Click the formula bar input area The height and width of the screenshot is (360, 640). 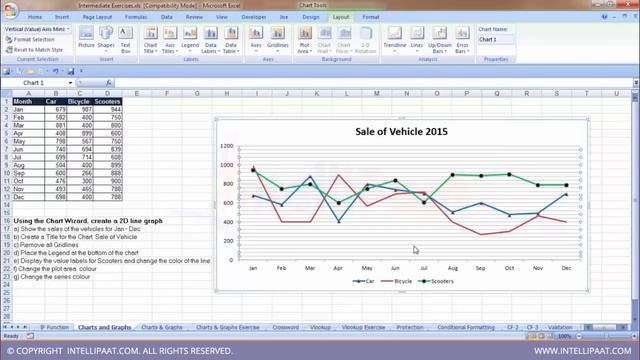[x=373, y=83]
